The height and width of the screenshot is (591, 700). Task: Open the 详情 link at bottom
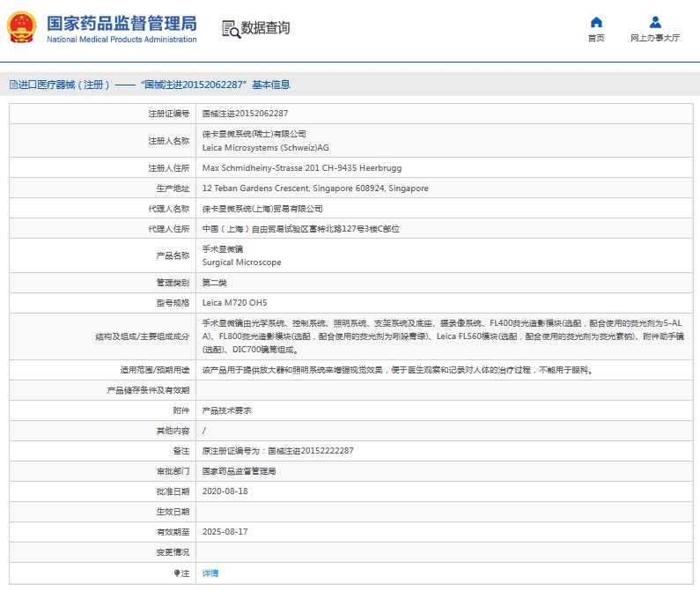click(x=210, y=573)
